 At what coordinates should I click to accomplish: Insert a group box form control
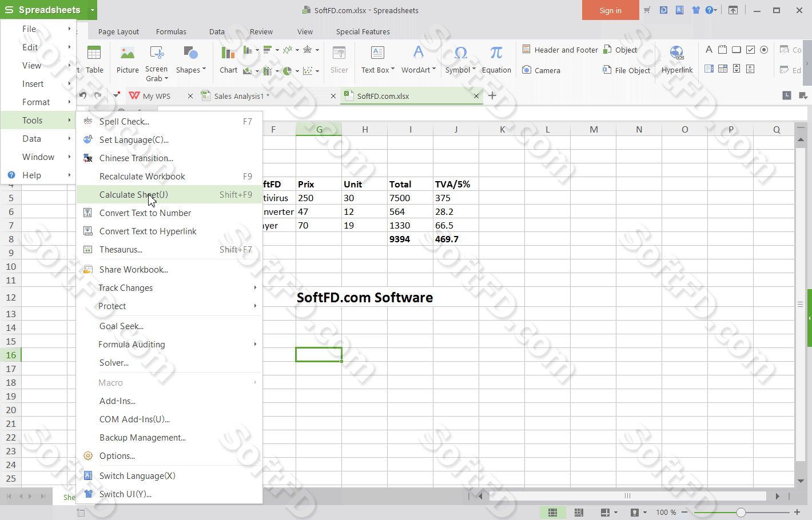(x=723, y=50)
